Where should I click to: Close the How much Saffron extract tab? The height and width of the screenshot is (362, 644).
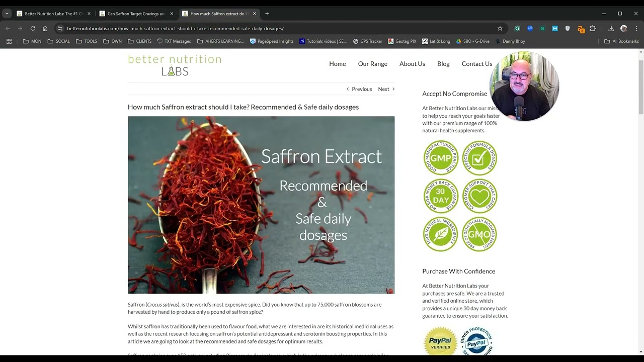(254, 14)
